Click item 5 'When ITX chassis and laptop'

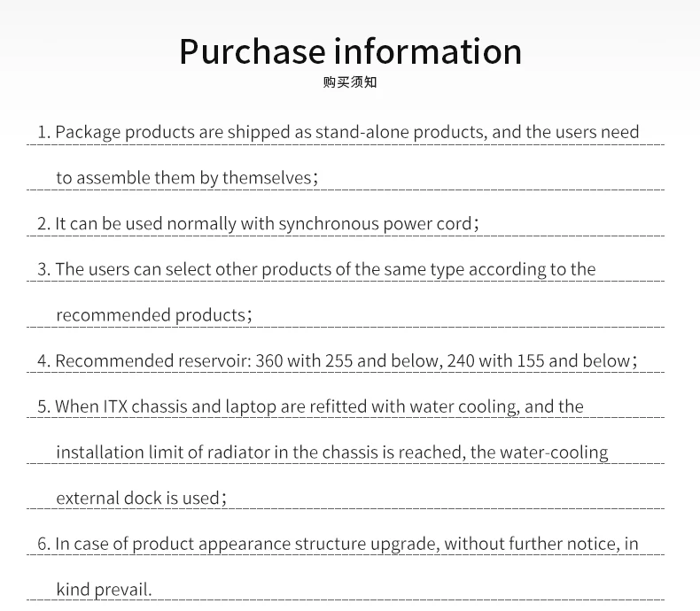point(310,406)
